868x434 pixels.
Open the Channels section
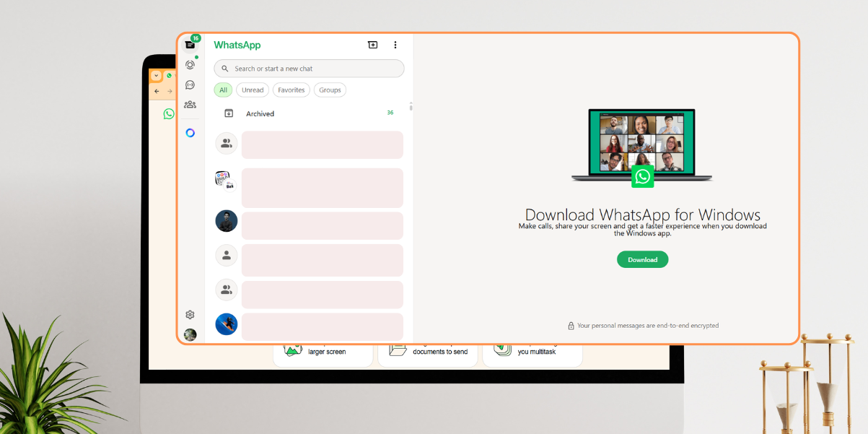tap(190, 84)
